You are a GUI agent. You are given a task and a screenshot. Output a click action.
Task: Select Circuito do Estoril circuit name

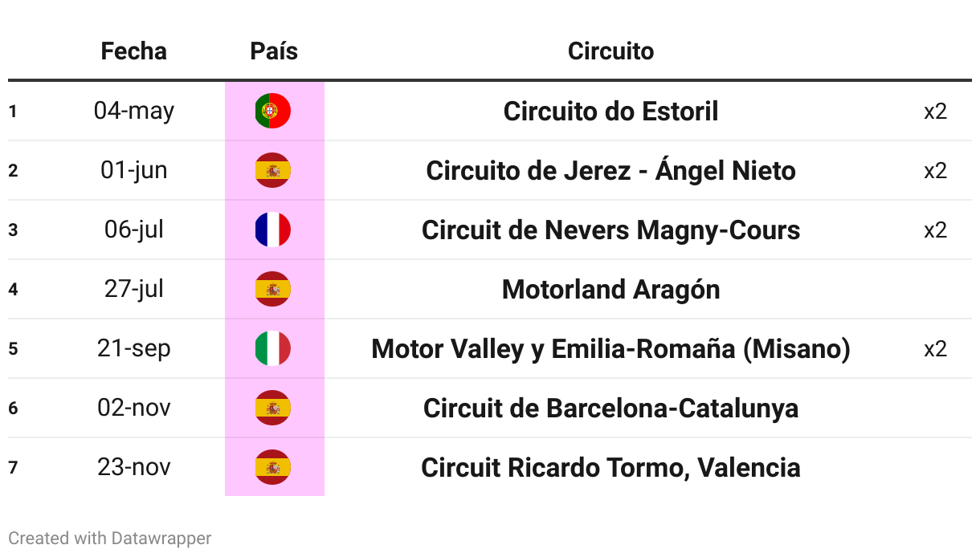(610, 111)
